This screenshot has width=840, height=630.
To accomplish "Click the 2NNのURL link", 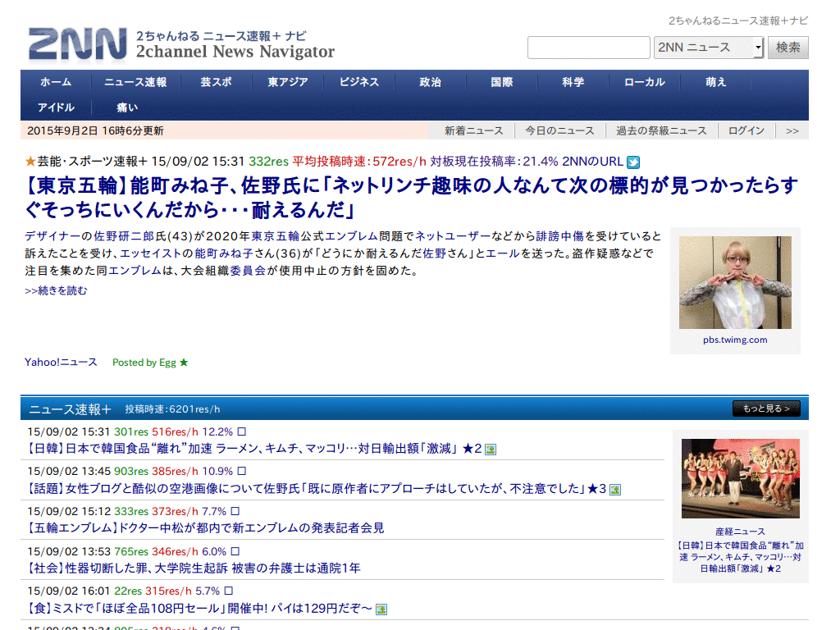I will coord(592,162).
